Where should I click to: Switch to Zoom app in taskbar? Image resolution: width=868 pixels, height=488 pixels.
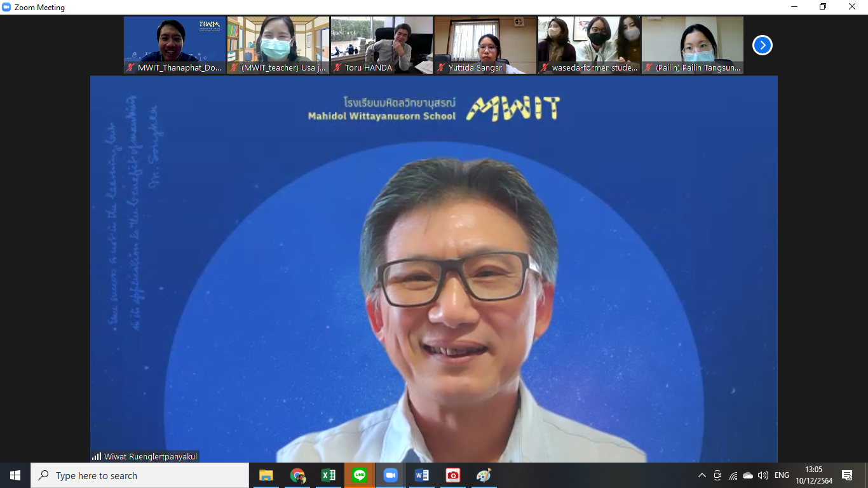pyautogui.click(x=390, y=475)
